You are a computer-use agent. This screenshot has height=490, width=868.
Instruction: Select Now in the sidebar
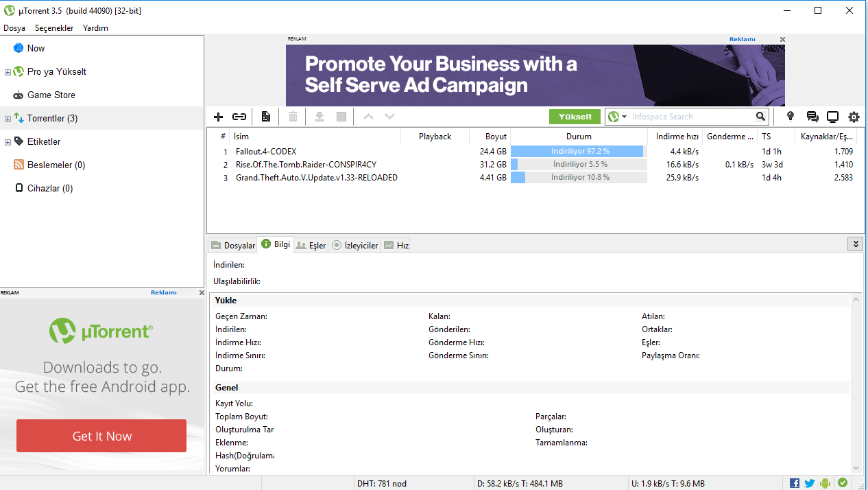click(36, 48)
